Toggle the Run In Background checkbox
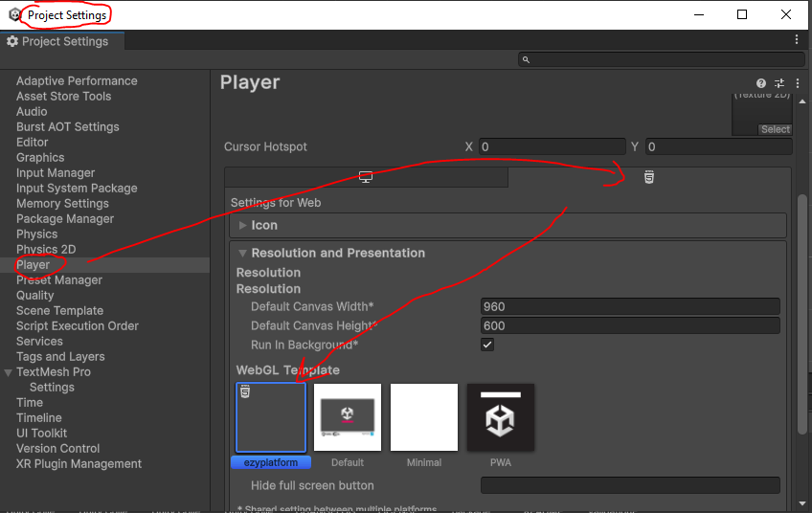This screenshot has height=513, width=812. tap(487, 345)
